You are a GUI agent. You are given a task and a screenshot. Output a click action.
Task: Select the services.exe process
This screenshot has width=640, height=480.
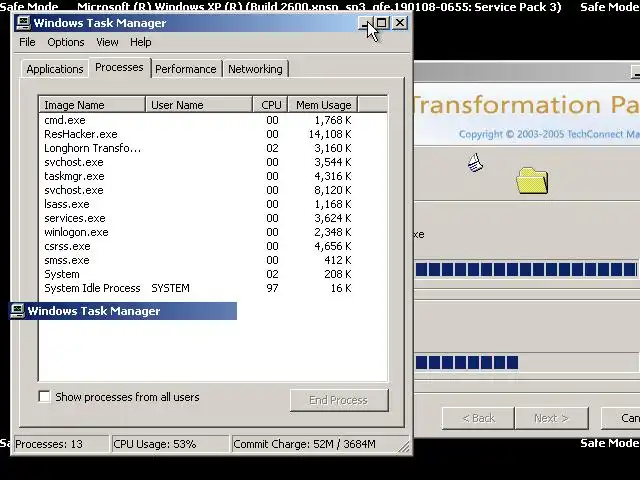click(213, 218)
